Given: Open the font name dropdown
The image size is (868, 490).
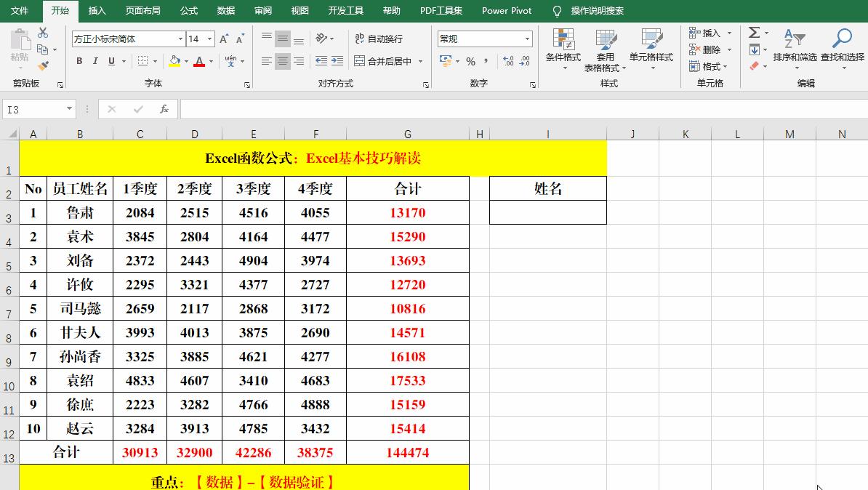Looking at the screenshot, I should coord(179,38).
